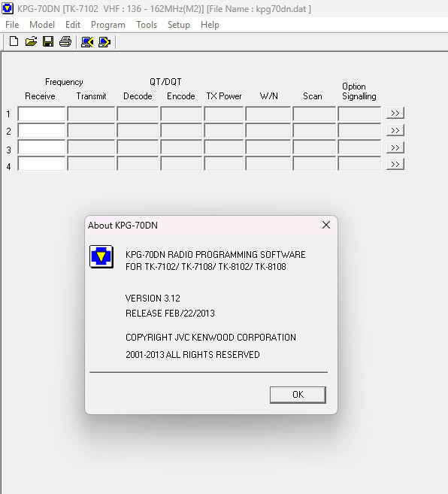Open the Edit menu
The height and width of the screenshot is (494, 448).
pos(73,25)
